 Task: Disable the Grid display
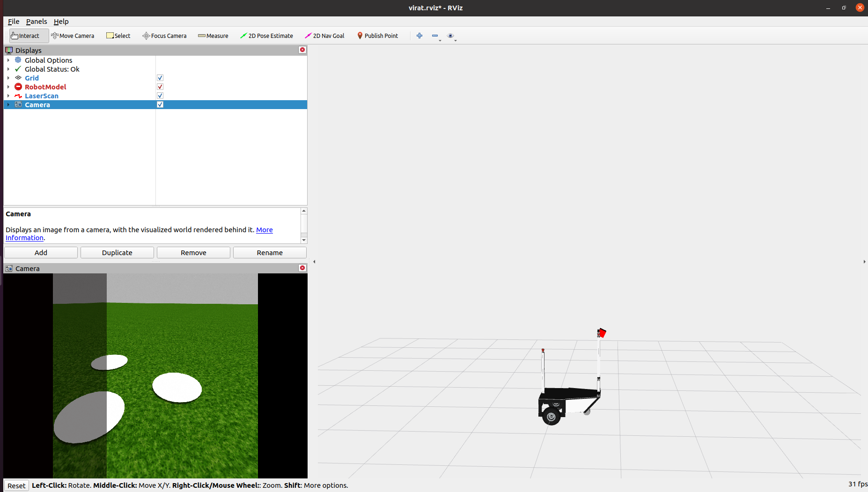[x=160, y=78]
